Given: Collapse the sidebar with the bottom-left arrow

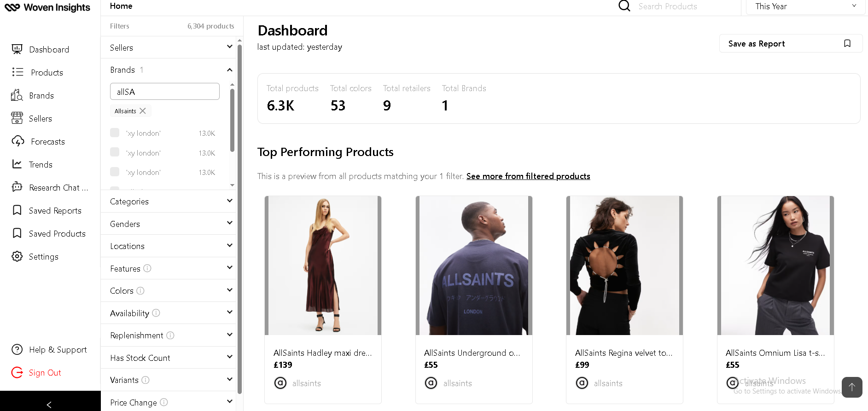Looking at the screenshot, I should 49,404.
